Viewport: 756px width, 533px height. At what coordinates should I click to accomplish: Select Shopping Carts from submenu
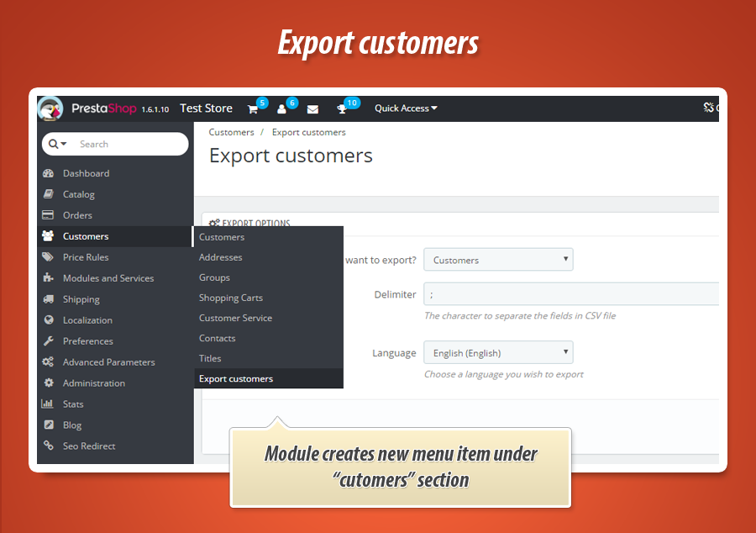coord(231,298)
